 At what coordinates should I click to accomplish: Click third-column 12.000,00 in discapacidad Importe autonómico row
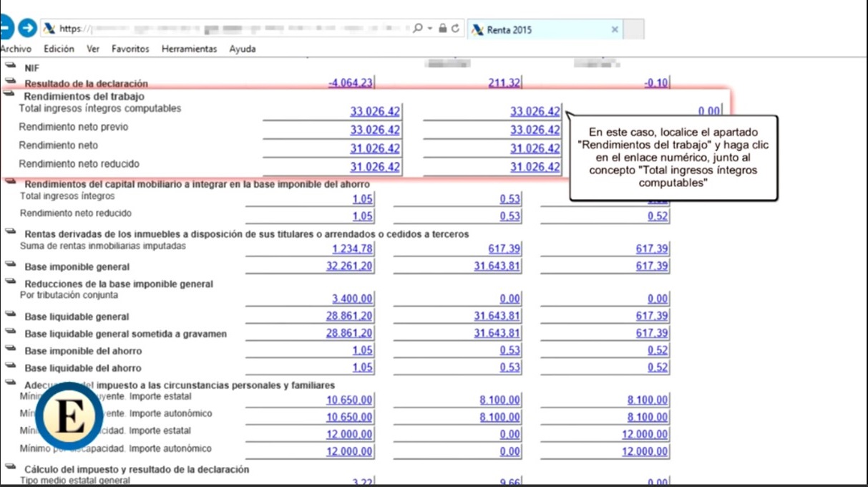645,451
